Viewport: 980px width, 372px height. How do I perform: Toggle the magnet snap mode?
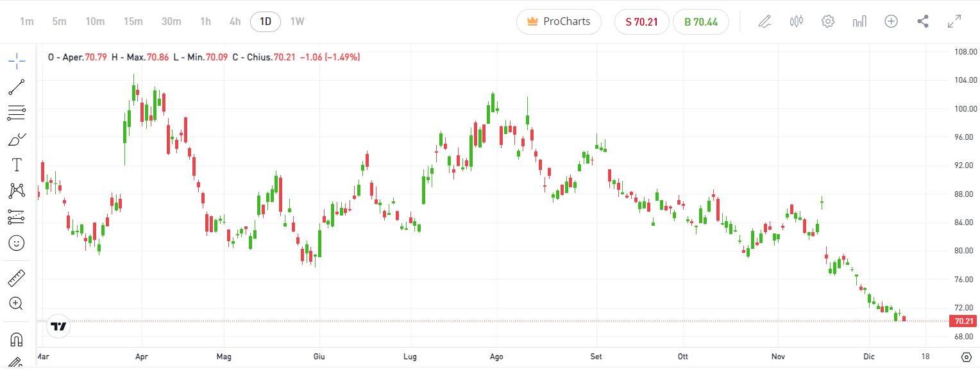click(17, 339)
